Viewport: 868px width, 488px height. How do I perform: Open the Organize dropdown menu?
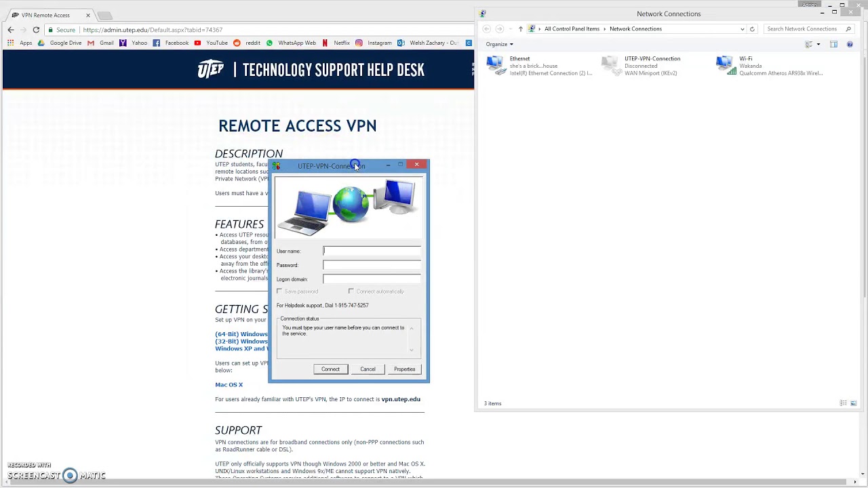(499, 44)
